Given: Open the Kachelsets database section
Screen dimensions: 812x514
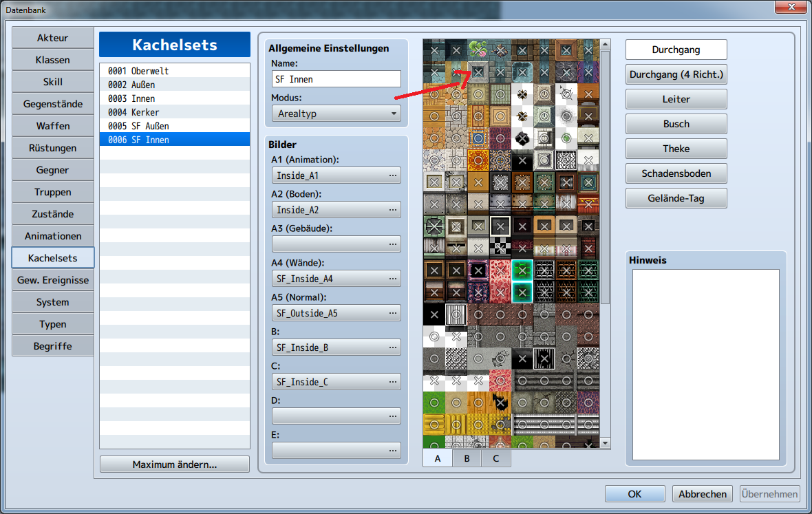Looking at the screenshot, I should (53, 258).
